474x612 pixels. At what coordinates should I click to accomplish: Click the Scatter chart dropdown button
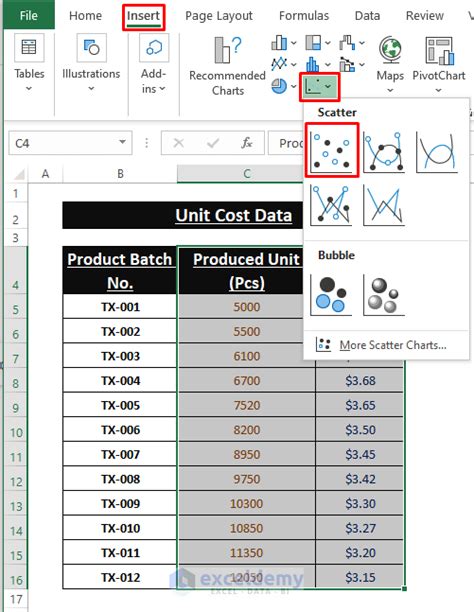(x=319, y=87)
